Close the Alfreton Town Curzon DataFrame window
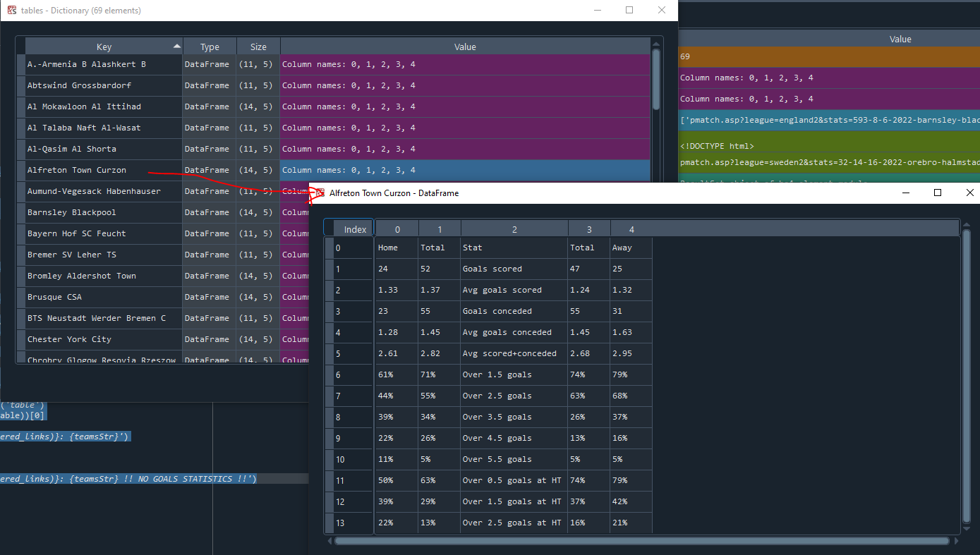 (969, 193)
